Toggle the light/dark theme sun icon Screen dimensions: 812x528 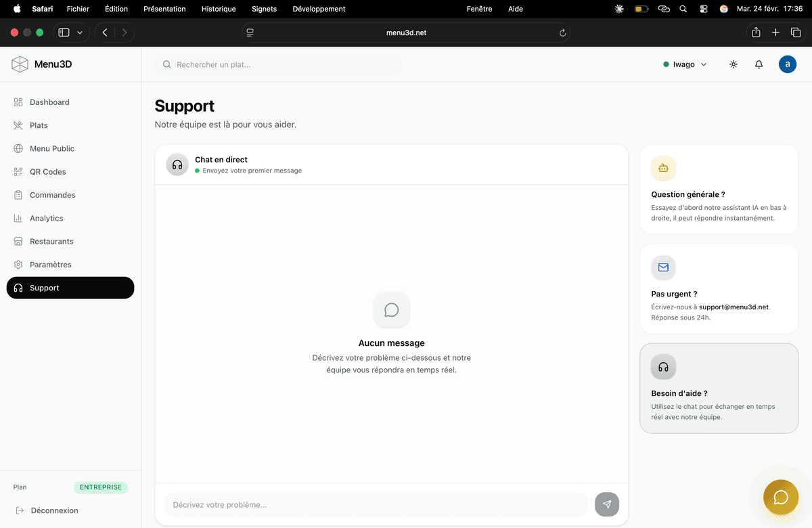(734, 64)
